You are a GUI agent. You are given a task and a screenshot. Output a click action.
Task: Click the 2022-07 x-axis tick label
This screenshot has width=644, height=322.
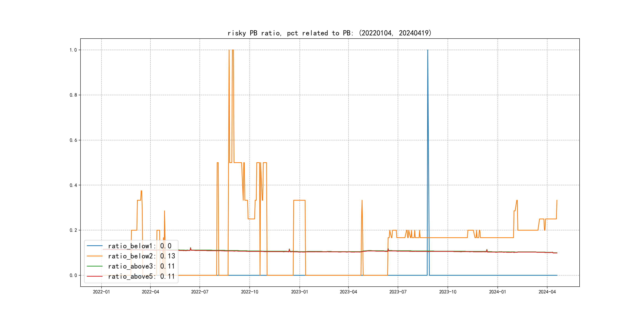(200, 292)
